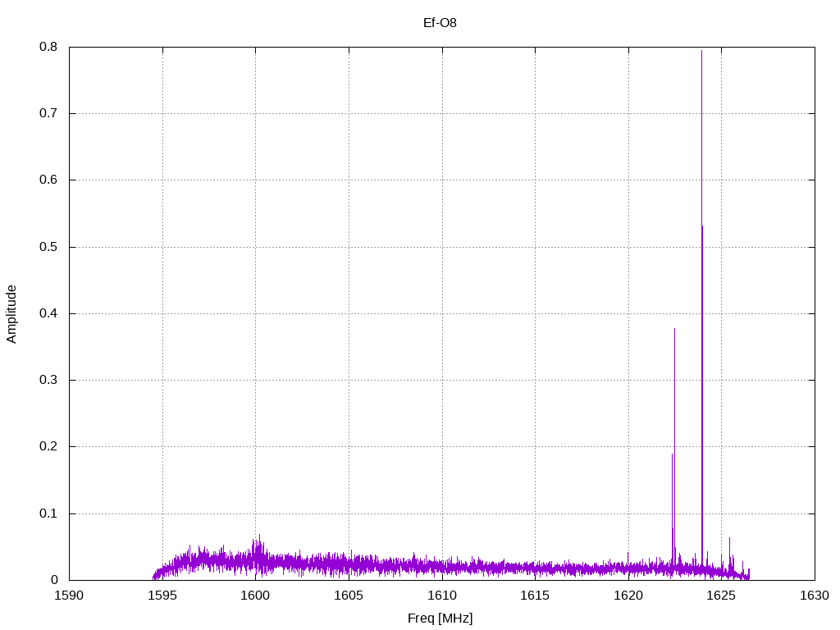The height and width of the screenshot is (630, 840).
Task: Click the 0.7 y-axis tick label
Action: pos(48,113)
